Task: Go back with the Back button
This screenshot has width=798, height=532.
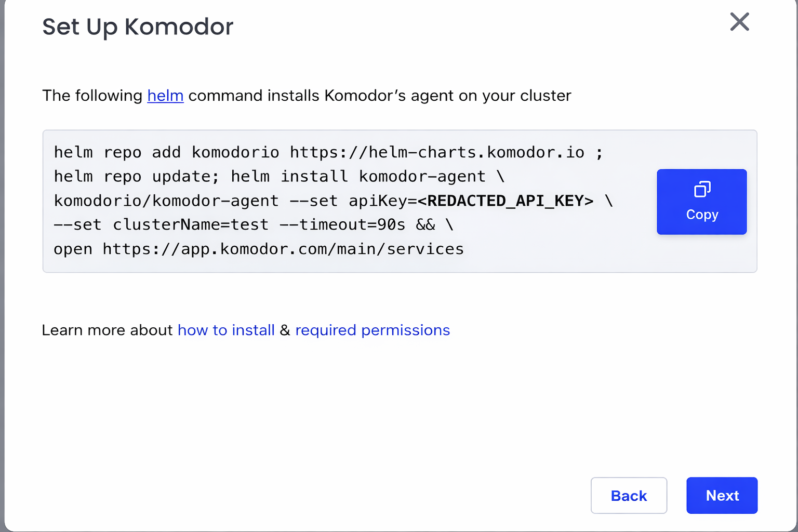Action: click(629, 496)
